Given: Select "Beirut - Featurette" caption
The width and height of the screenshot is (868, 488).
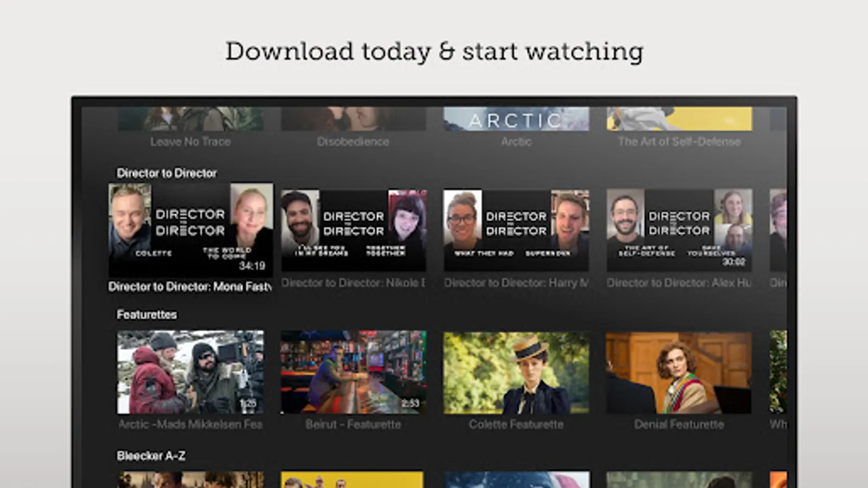Looking at the screenshot, I should click(353, 424).
